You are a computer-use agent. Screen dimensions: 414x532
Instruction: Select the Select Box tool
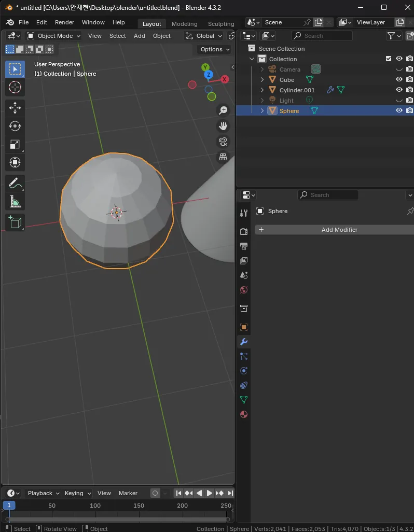click(x=15, y=69)
